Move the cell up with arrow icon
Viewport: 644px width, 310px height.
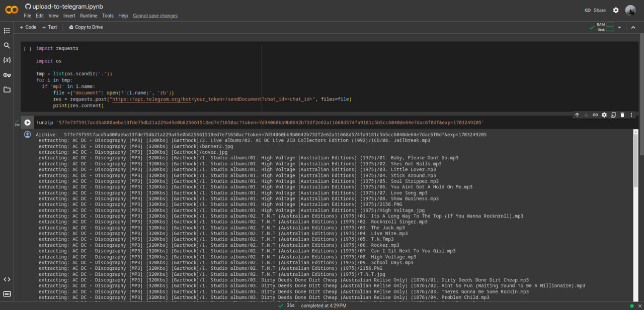click(x=577, y=115)
